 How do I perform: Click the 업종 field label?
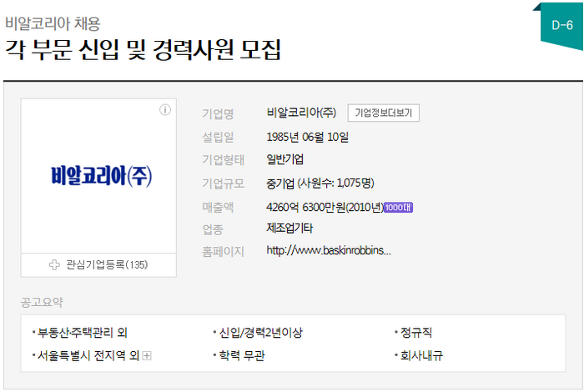tap(213, 229)
